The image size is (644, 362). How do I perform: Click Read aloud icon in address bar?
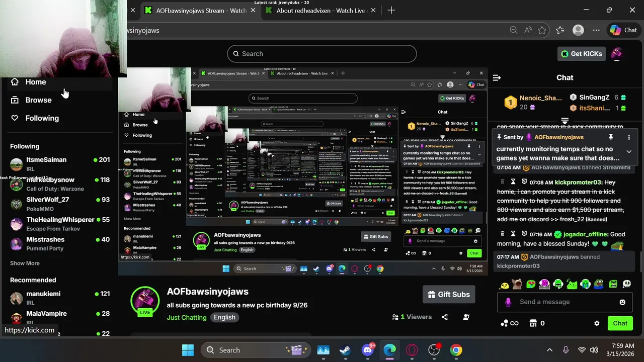(528, 30)
